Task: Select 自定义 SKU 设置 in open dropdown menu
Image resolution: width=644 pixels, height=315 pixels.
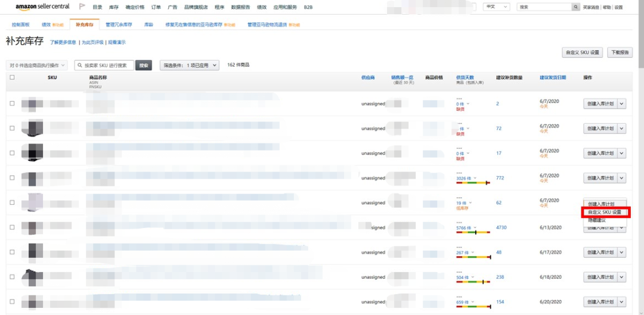Action: coord(605,212)
